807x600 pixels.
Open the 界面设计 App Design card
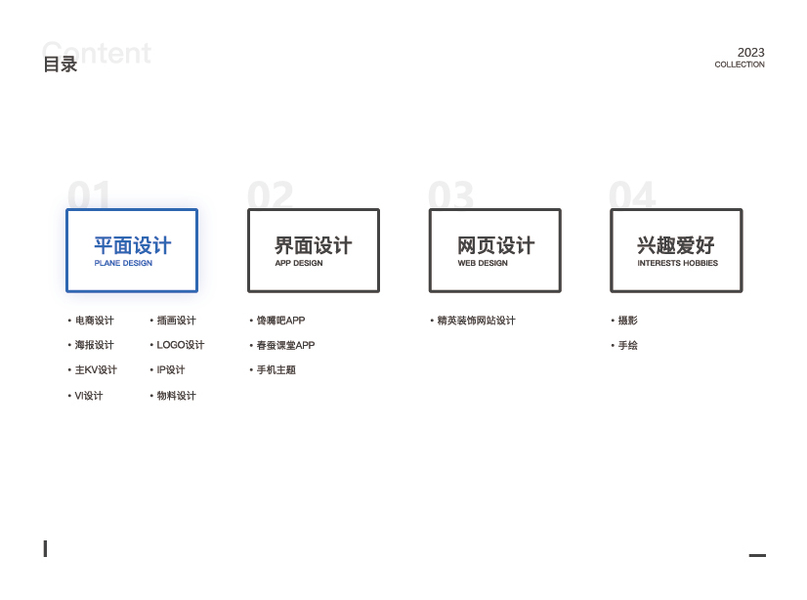(x=313, y=251)
